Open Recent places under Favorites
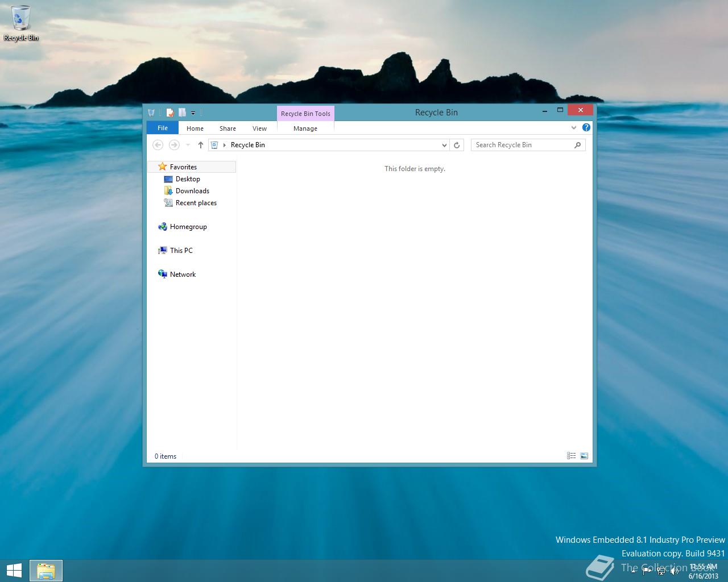Screen dimensions: 728x582 point(196,203)
